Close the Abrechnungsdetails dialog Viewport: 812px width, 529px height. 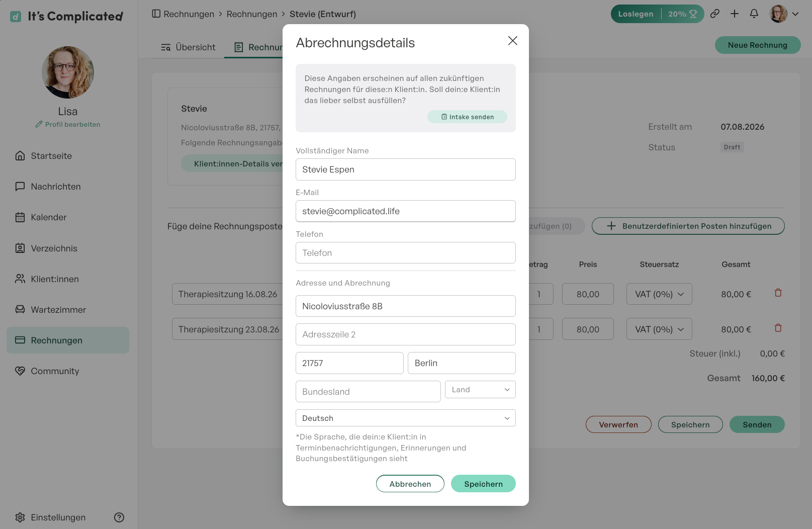tap(512, 41)
